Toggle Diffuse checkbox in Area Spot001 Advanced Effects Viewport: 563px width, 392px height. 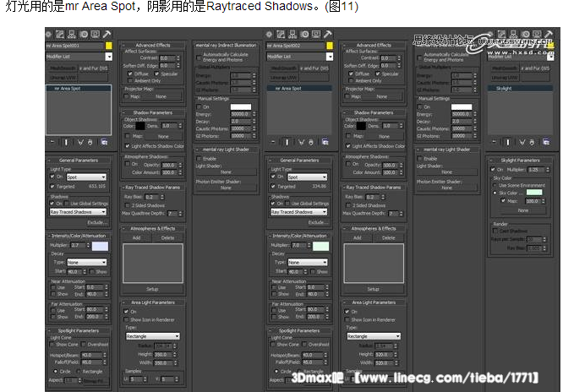pyautogui.click(x=130, y=73)
